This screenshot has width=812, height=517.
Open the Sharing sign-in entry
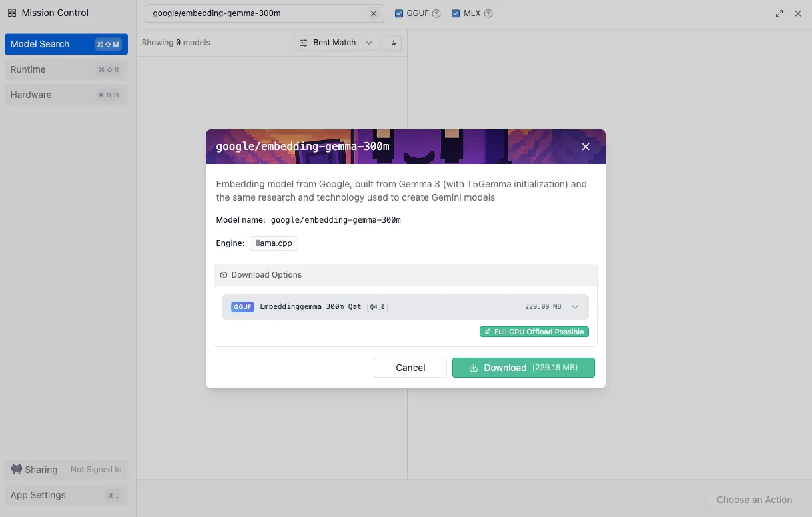(x=66, y=470)
